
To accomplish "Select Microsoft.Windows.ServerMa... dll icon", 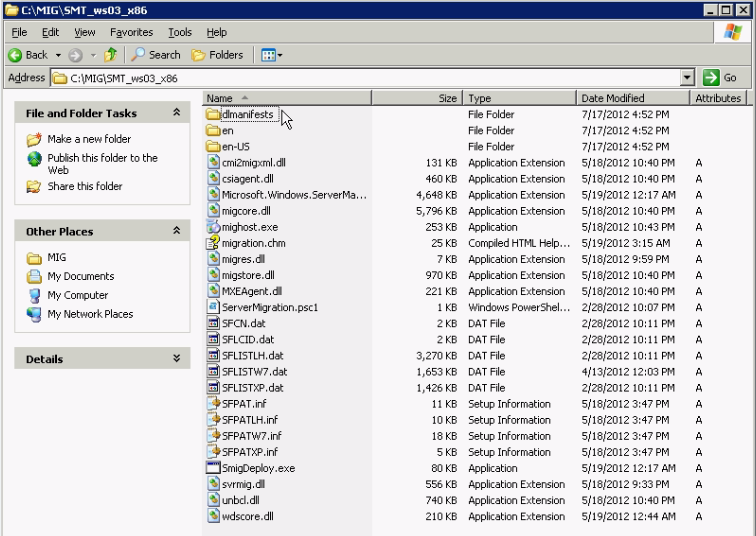I will 213,194.
